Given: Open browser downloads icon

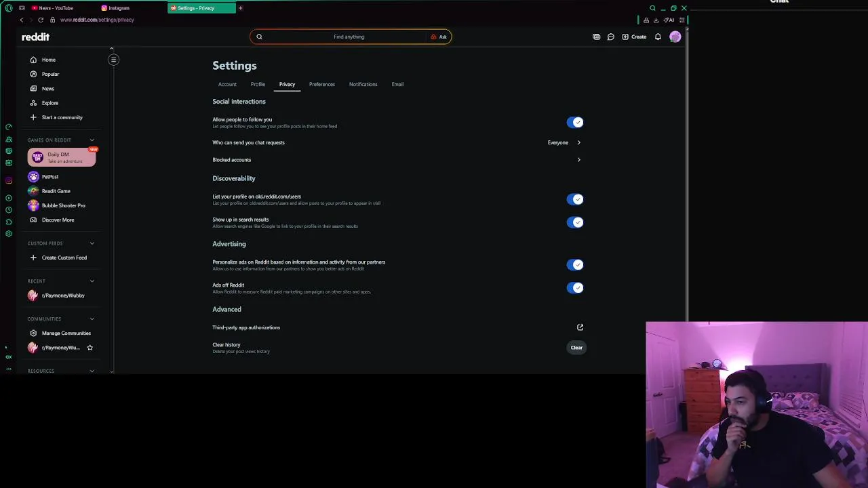Looking at the screenshot, I should 656,20.
